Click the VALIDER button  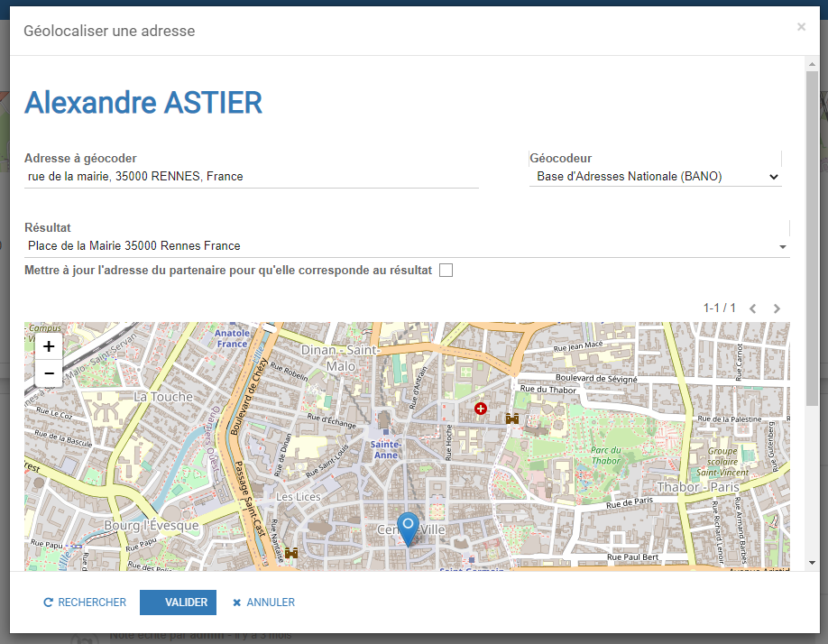coord(178,603)
